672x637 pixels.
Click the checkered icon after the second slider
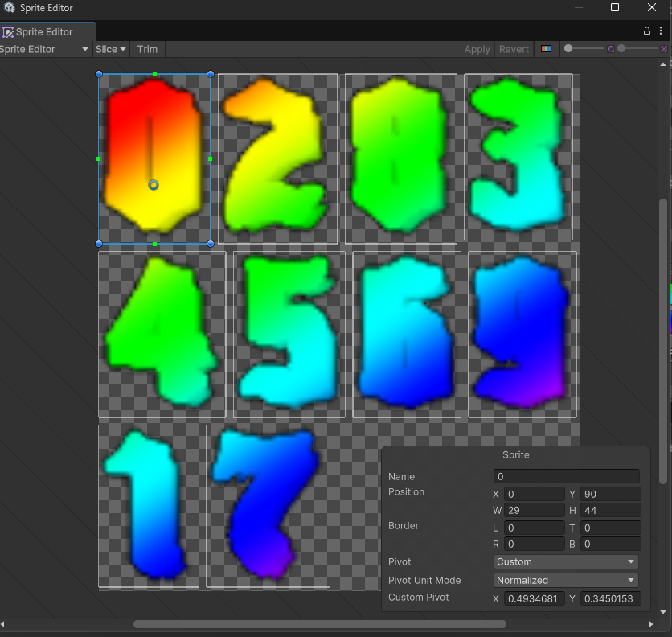pos(664,49)
